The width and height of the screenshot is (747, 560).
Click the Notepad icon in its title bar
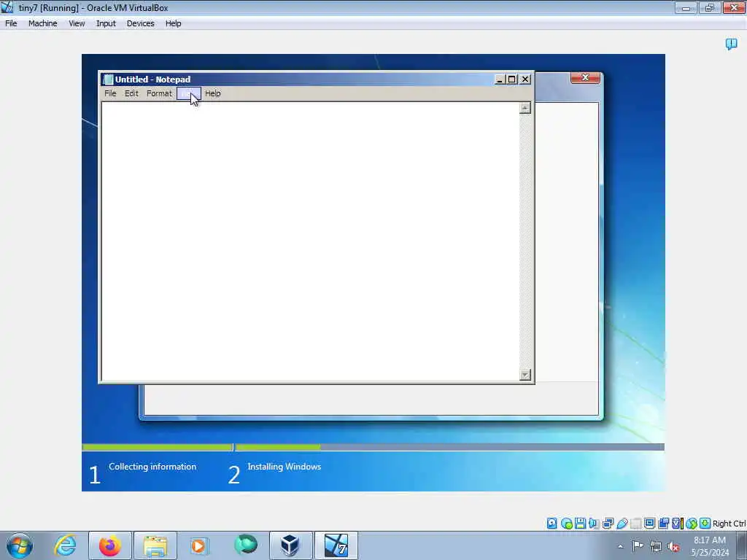109,79
